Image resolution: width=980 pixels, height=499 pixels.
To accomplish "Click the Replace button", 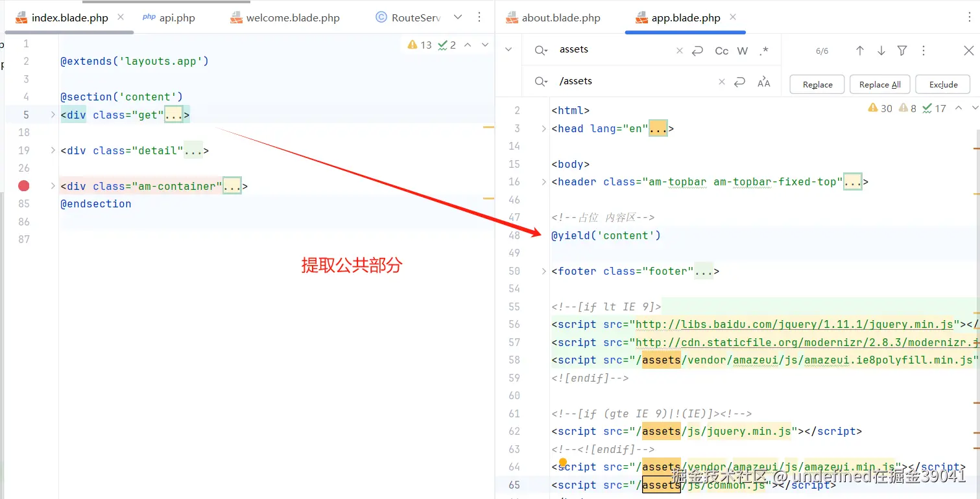I will click(x=817, y=84).
